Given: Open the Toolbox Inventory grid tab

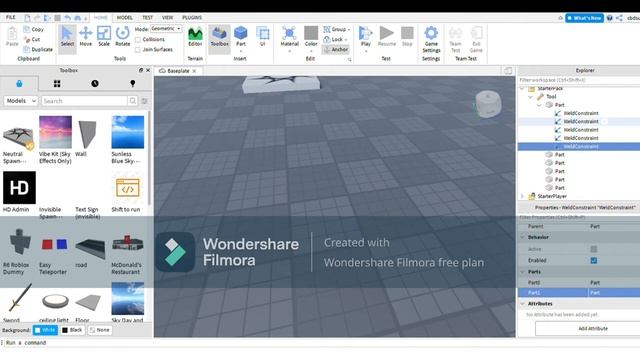Looking at the screenshot, I should pyautogui.click(x=57, y=84).
